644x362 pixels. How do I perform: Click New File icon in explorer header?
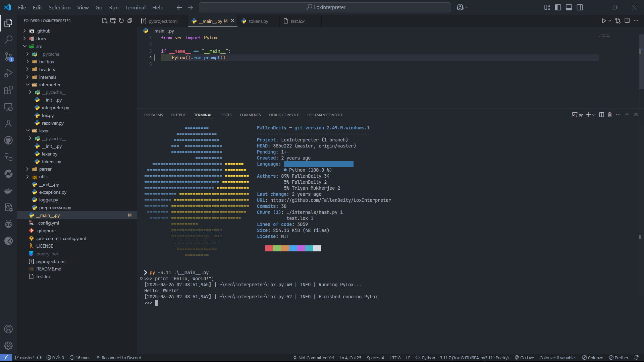click(x=105, y=21)
